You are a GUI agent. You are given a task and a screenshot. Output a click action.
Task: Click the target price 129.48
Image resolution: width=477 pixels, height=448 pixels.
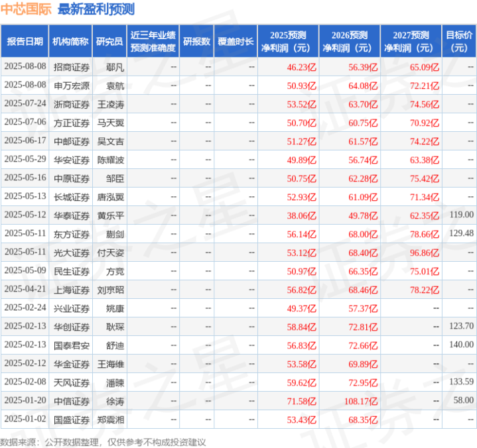tap(462, 233)
